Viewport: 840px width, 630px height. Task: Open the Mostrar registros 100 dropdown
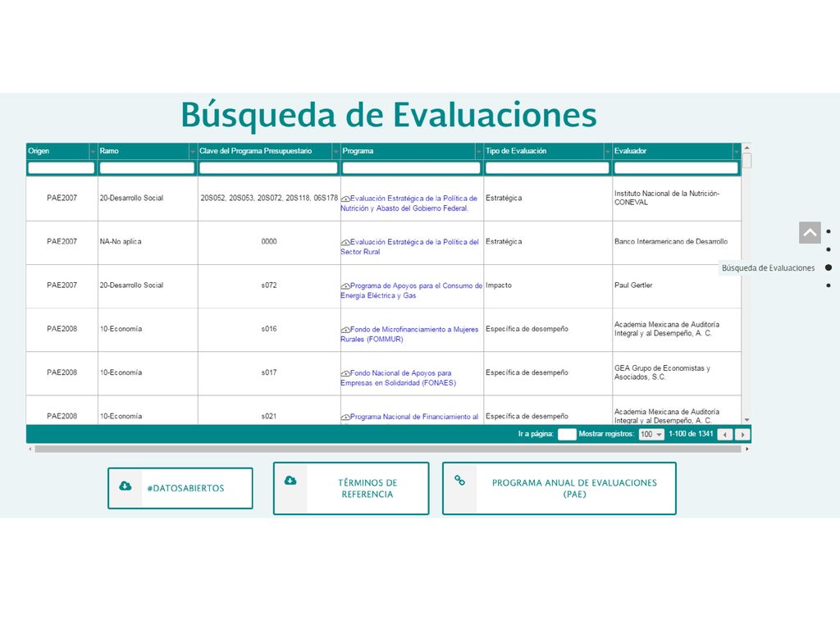click(651, 435)
